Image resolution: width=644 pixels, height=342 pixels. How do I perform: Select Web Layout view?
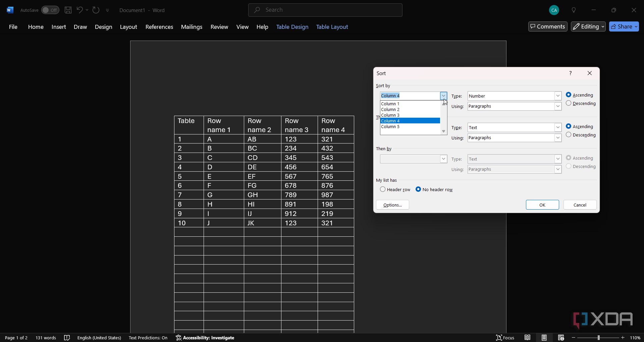click(561, 338)
